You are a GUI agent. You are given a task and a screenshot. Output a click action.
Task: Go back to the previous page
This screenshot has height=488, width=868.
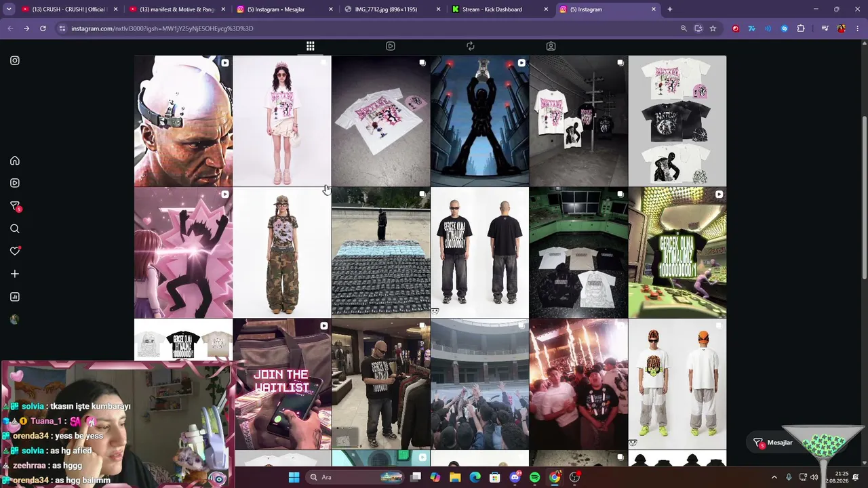pyautogui.click(x=10, y=28)
